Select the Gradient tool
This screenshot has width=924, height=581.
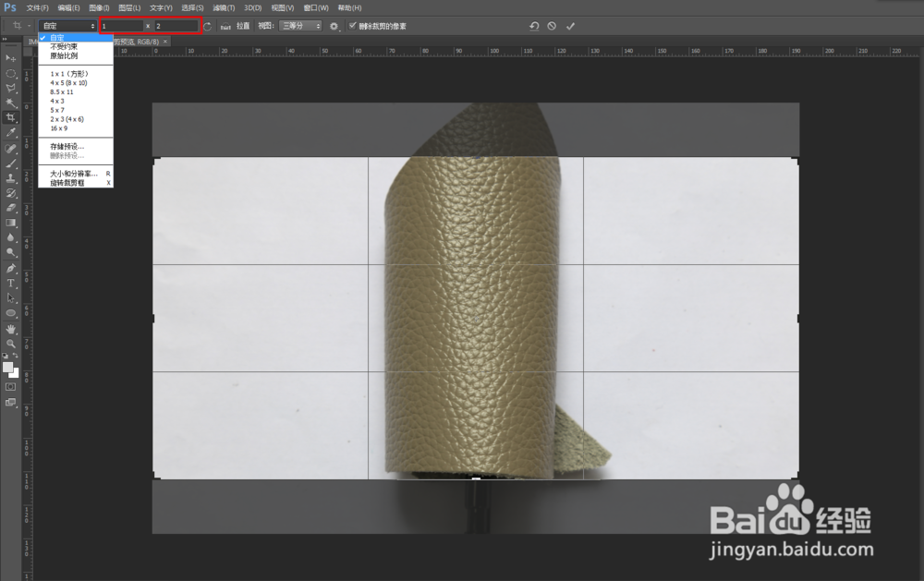point(10,223)
